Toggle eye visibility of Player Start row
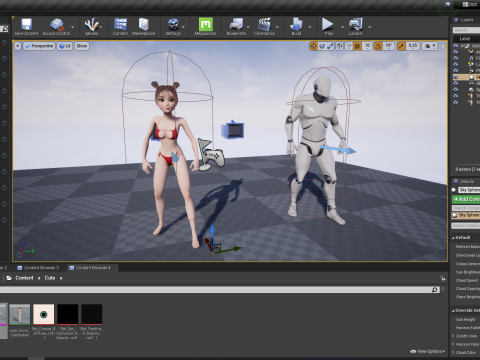The width and height of the screenshot is (480, 360). pyautogui.click(x=456, y=71)
